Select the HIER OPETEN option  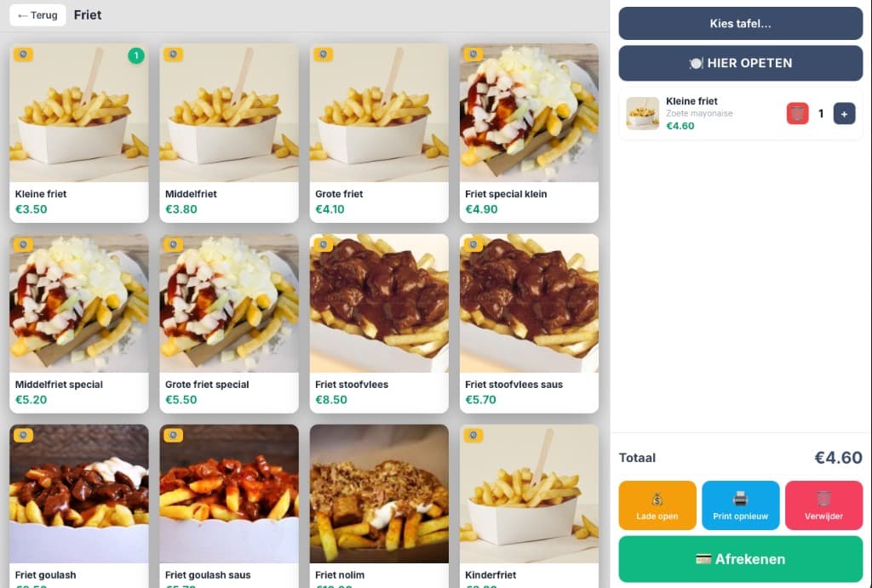740,62
